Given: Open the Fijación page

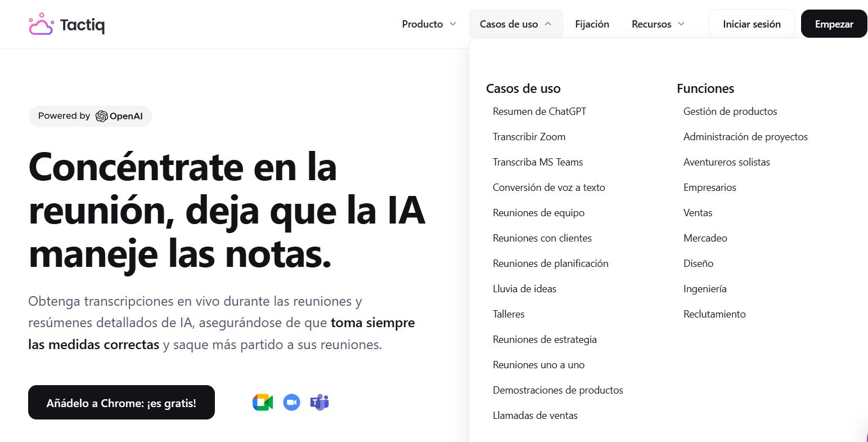Looking at the screenshot, I should coord(592,24).
